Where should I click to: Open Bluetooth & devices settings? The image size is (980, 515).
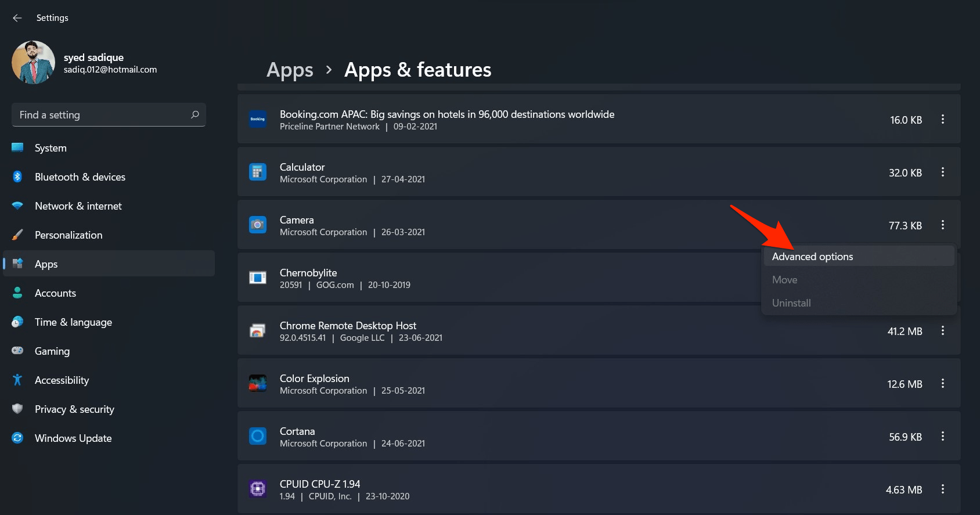[x=109, y=177]
